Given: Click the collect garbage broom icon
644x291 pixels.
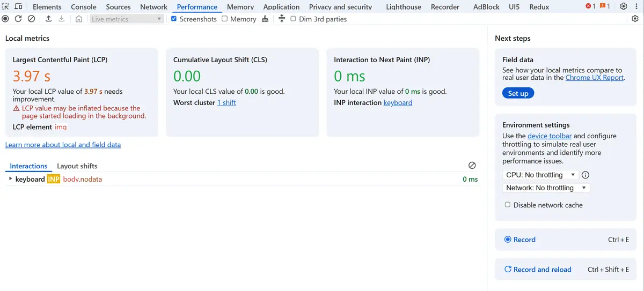Looking at the screenshot, I should [265, 19].
